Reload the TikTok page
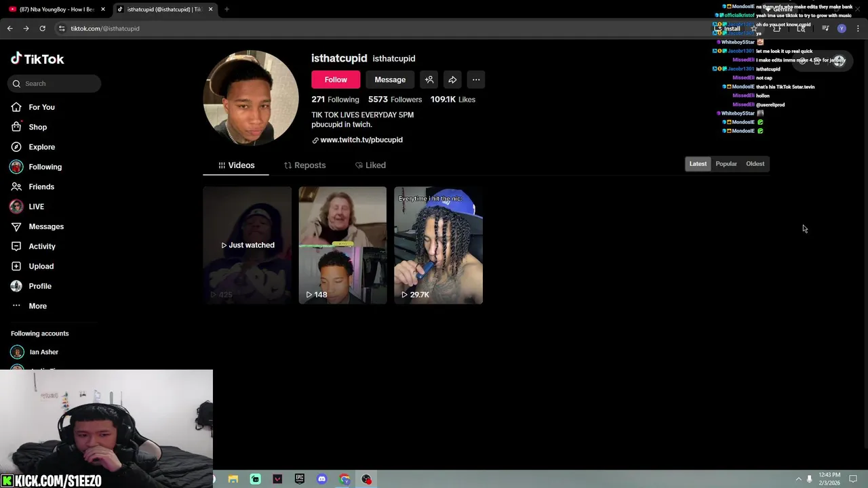 [42, 28]
